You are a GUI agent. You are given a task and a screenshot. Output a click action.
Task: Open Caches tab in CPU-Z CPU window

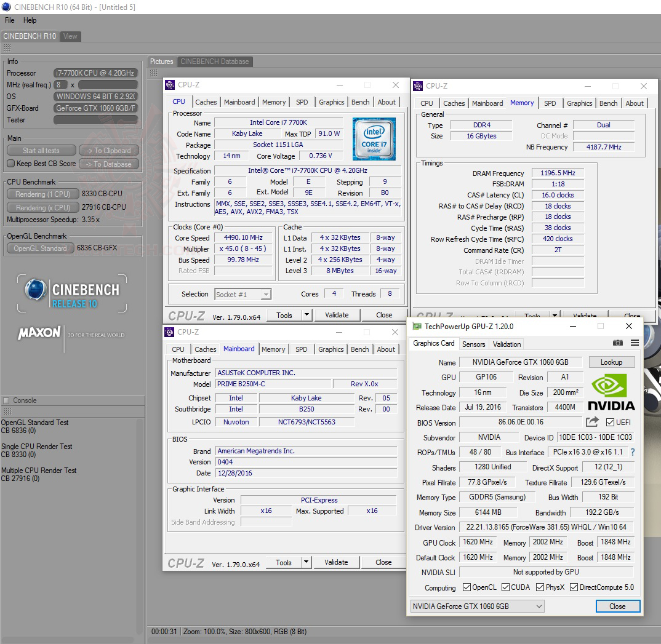coord(206,102)
